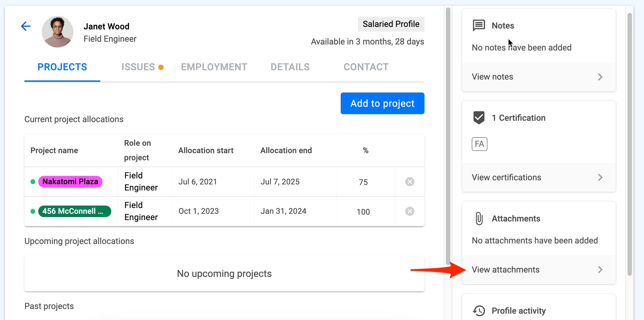The width and height of the screenshot is (644, 320).
Task: Click the Attachments paperclip icon
Action: click(x=479, y=218)
